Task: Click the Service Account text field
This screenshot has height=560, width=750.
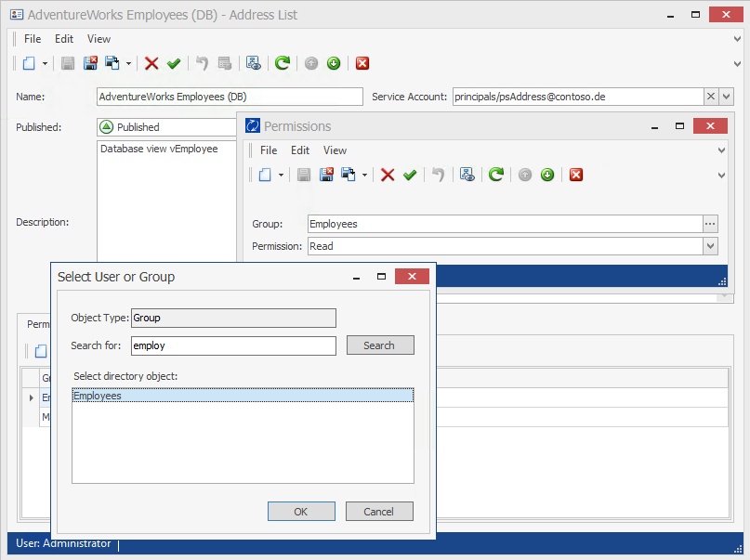Action: (x=578, y=97)
